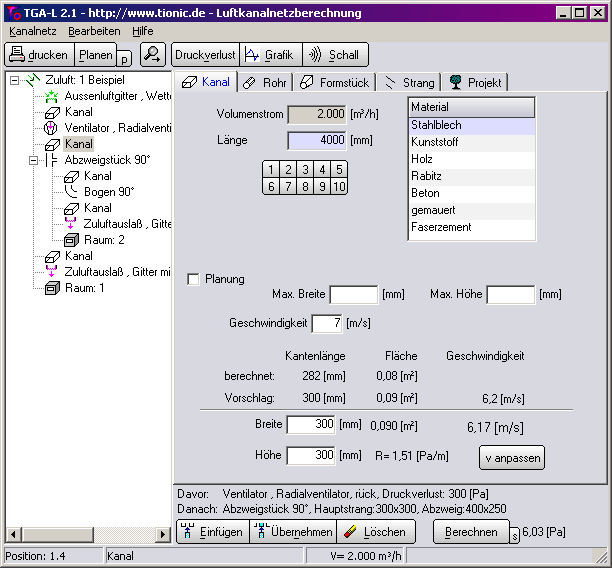Enable the Planung checkbox
The image size is (612, 568).
194,280
